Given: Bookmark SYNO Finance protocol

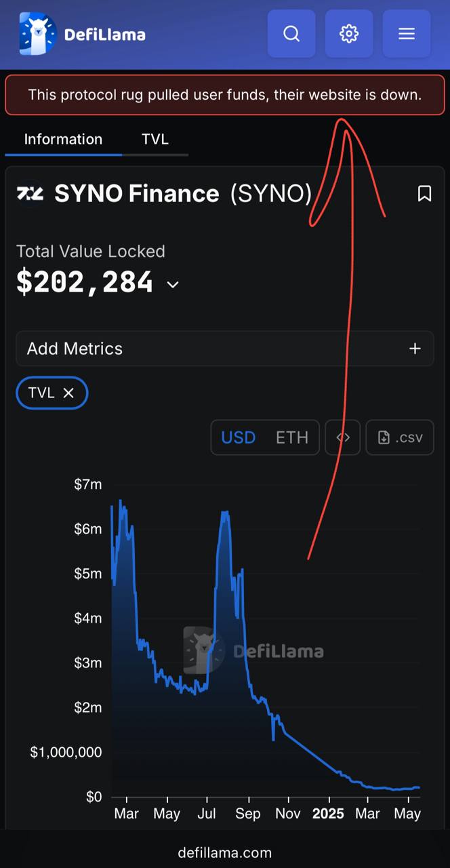Looking at the screenshot, I should tap(424, 194).
